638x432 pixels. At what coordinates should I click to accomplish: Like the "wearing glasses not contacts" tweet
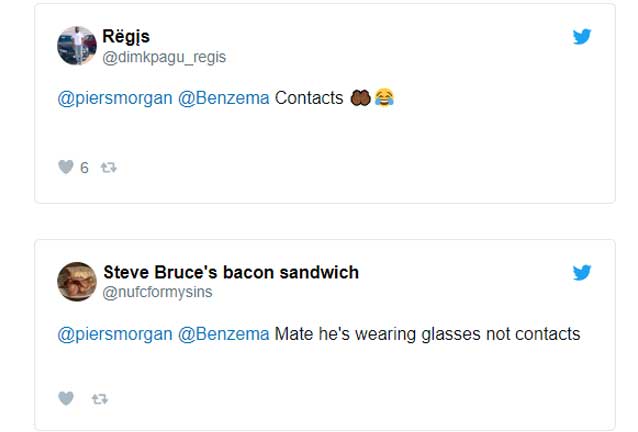66,398
